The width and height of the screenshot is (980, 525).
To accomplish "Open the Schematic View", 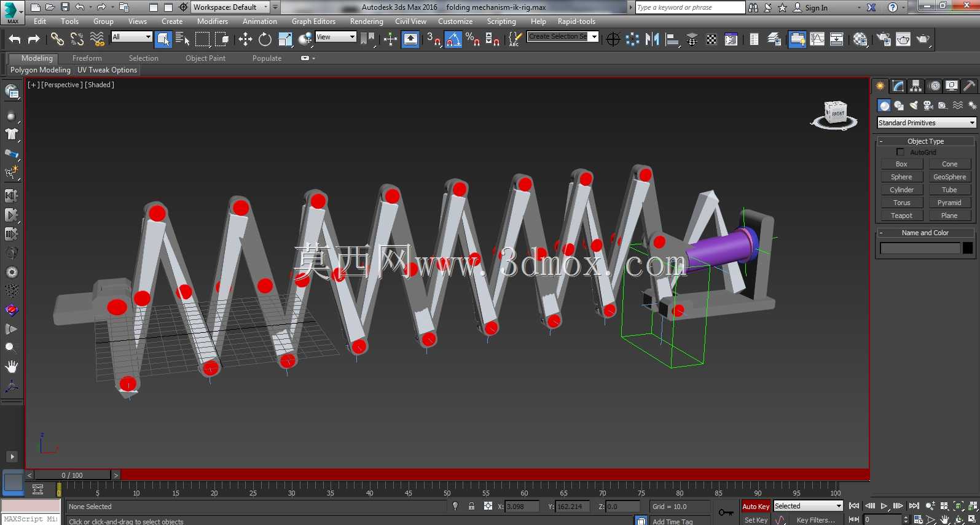I will 837,39.
